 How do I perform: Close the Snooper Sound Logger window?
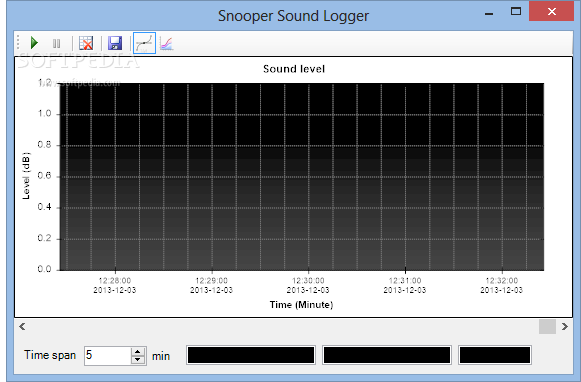[x=551, y=11]
